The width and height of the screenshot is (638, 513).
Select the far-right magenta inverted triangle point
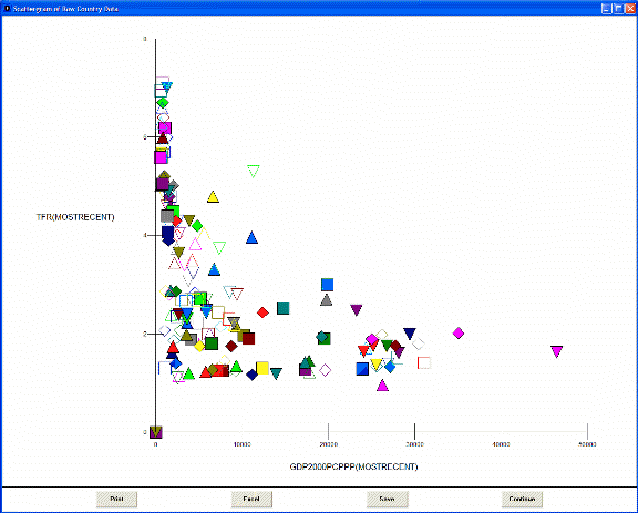coord(557,351)
